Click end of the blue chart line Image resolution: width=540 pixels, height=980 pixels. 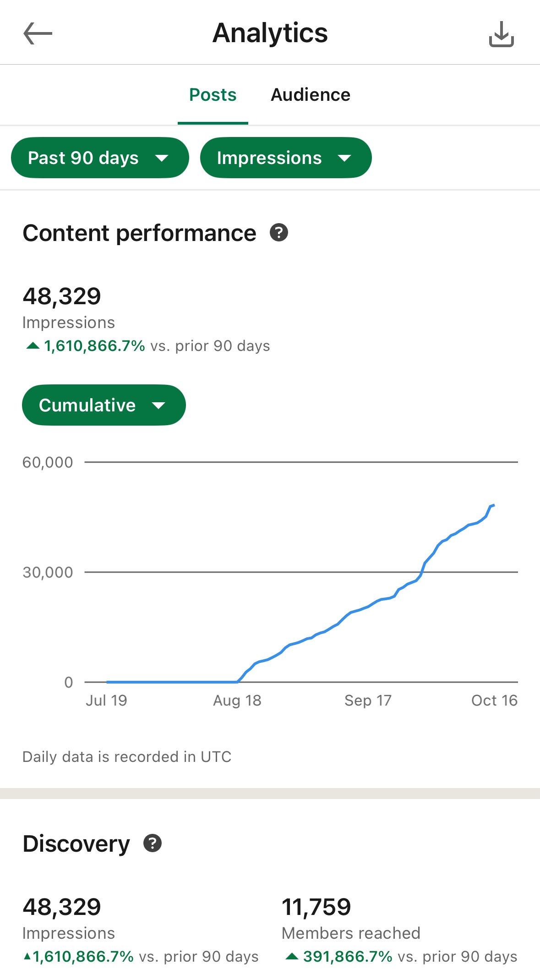[x=493, y=505]
